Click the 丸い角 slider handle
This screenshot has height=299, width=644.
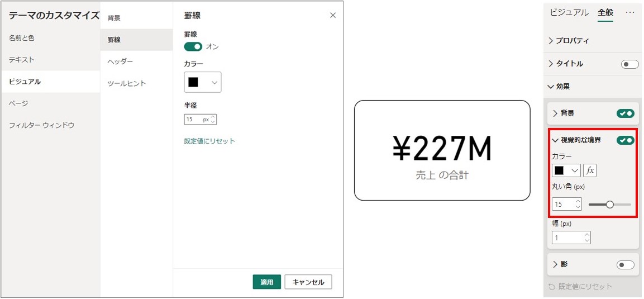(609, 204)
